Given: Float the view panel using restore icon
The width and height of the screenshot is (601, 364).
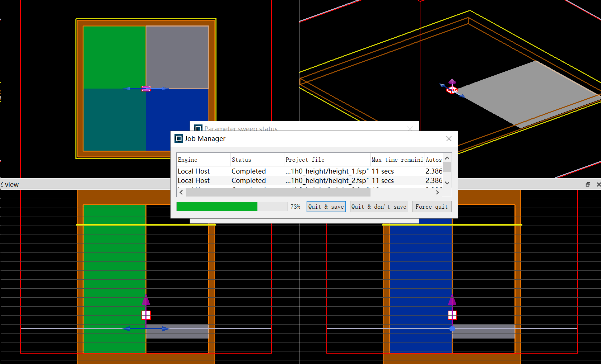Looking at the screenshot, I should (x=588, y=184).
